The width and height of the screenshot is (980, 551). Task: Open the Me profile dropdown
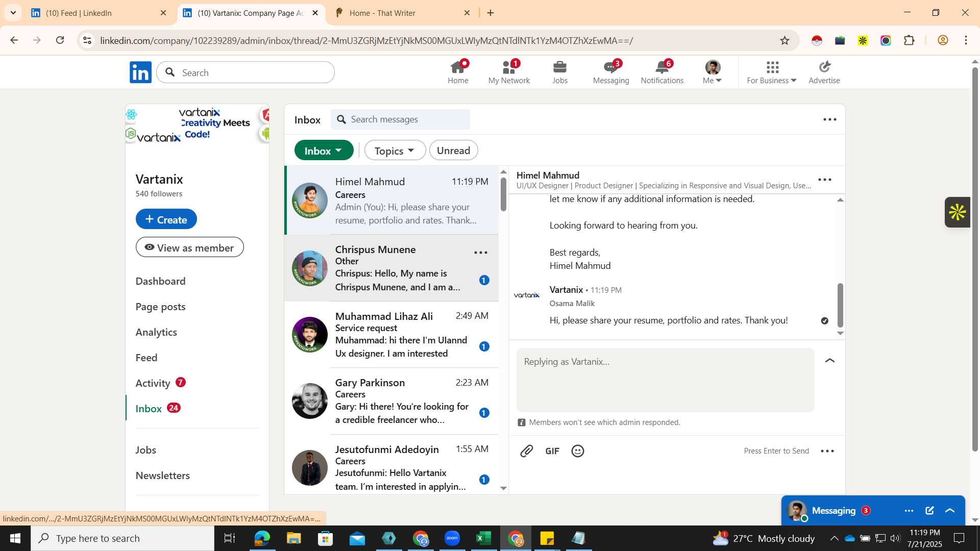click(712, 72)
